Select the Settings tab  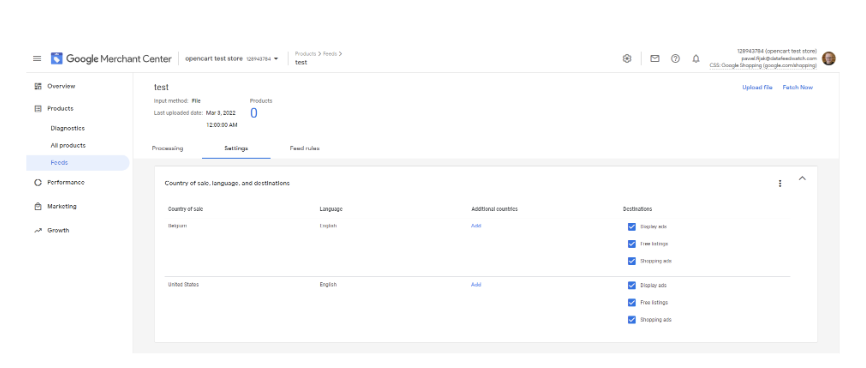click(x=236, y=149)
